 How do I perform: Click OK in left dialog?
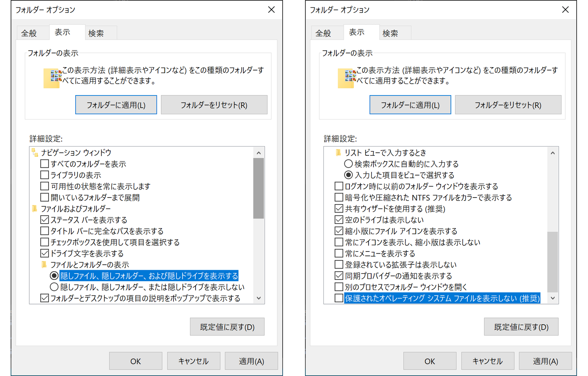coord(136,361)
